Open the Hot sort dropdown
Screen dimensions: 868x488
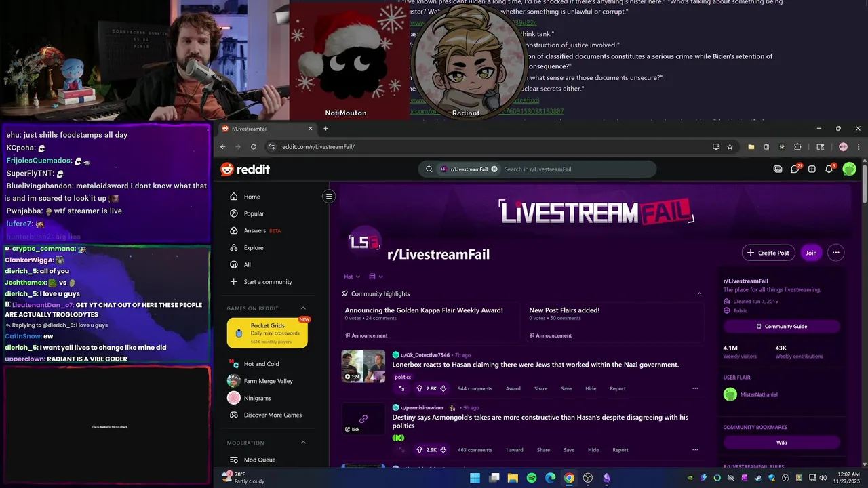(x=351, y=277)
